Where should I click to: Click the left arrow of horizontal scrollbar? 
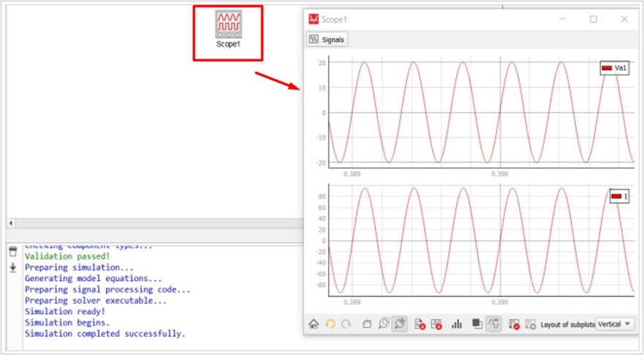click(x=11, y=223)
